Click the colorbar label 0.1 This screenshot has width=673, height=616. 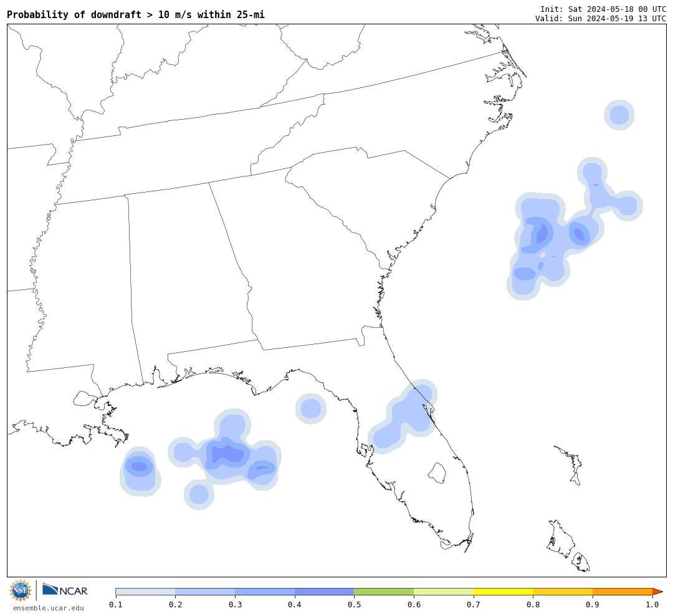click(116, 605)
